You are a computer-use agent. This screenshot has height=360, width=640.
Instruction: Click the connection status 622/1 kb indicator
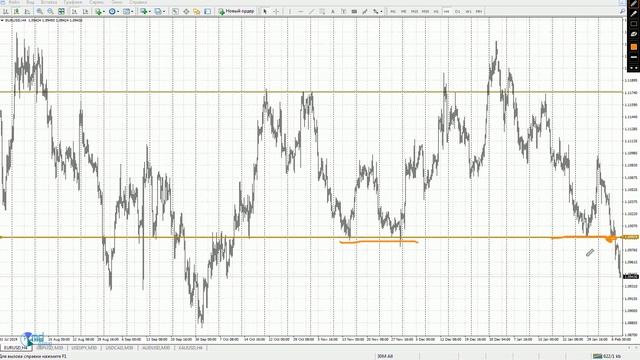[x=607, y=356]
